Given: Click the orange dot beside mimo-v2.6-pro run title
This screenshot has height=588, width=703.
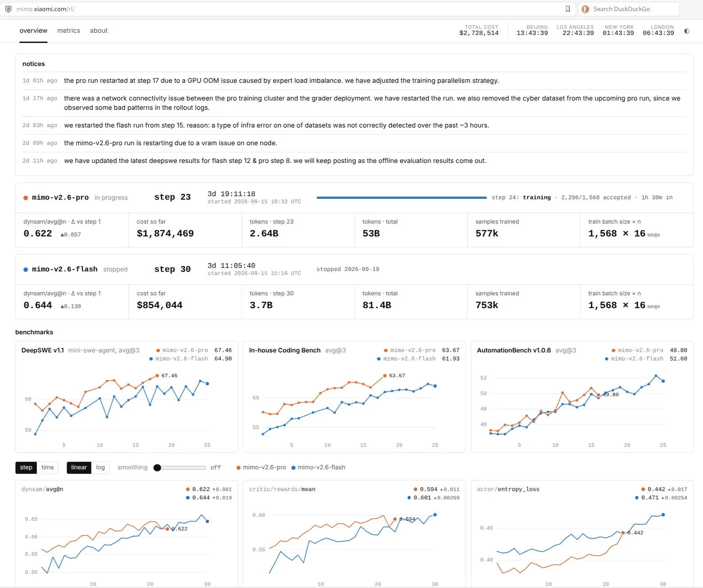Looking at the screenshot, I should pos(26,198).
